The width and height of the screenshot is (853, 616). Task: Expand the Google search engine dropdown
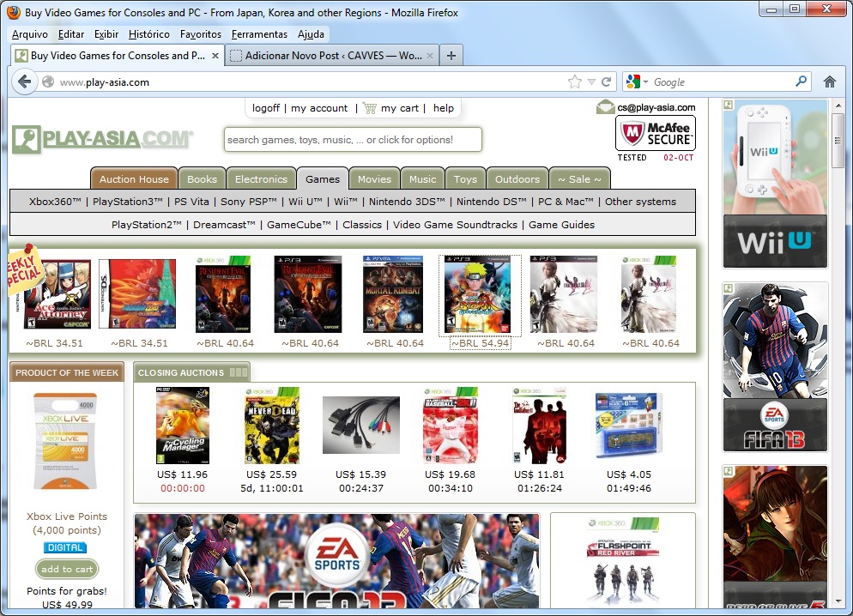637,82
